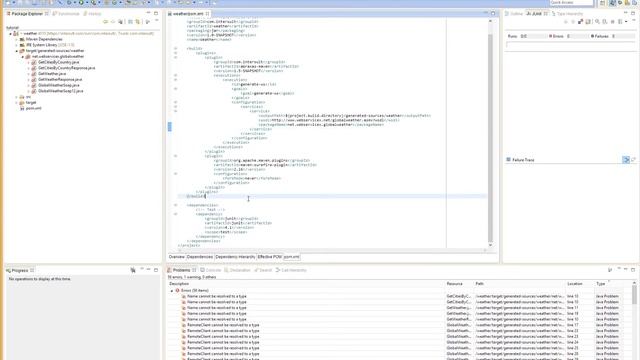Click the Quick Access search field

571,3
